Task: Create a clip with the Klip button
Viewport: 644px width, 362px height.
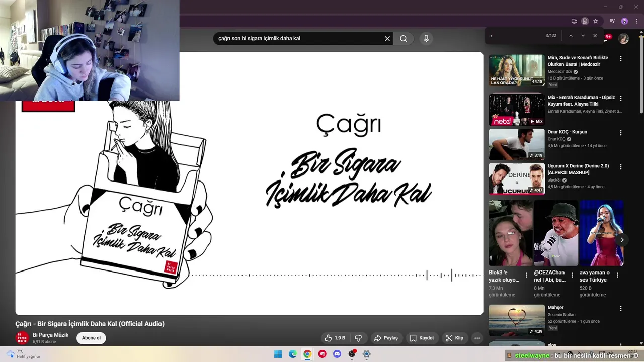Action: pyautogui.click(x=454, y=338)
